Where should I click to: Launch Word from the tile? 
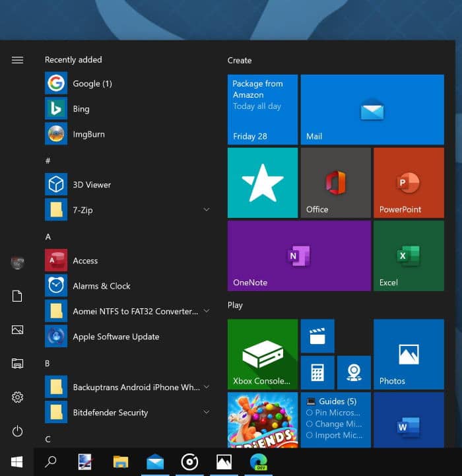coord(409,420)
